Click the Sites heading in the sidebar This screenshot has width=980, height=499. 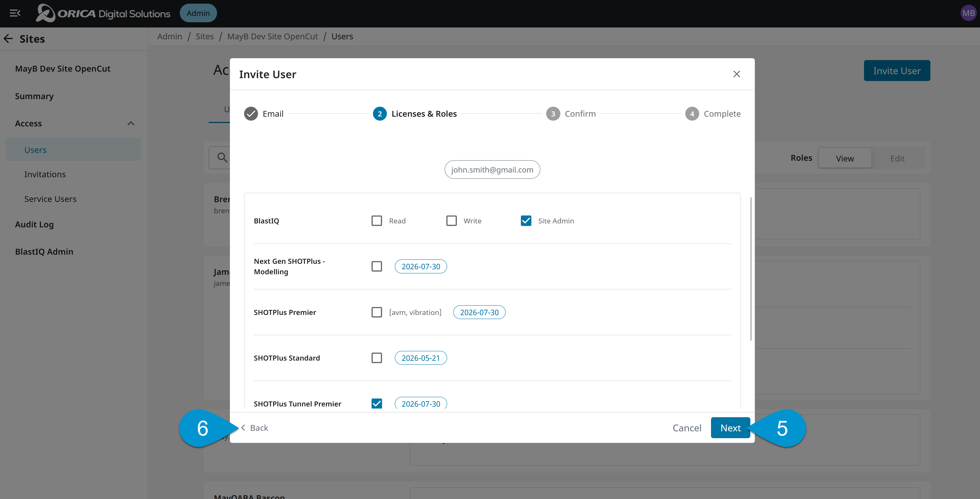point(32,39)
